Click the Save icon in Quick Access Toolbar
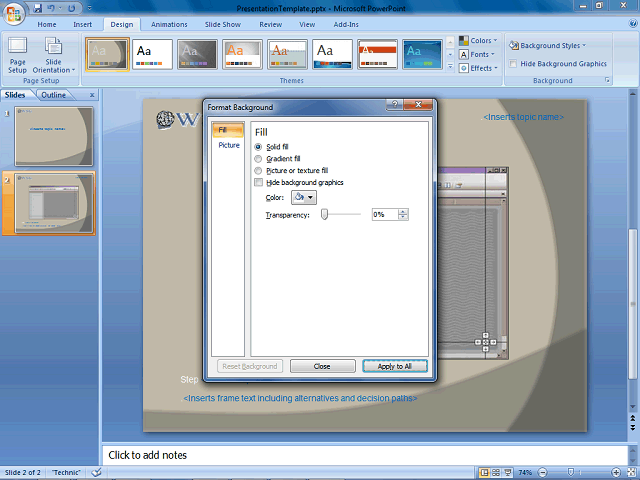 pyautogui.click(x=37, y=8)
